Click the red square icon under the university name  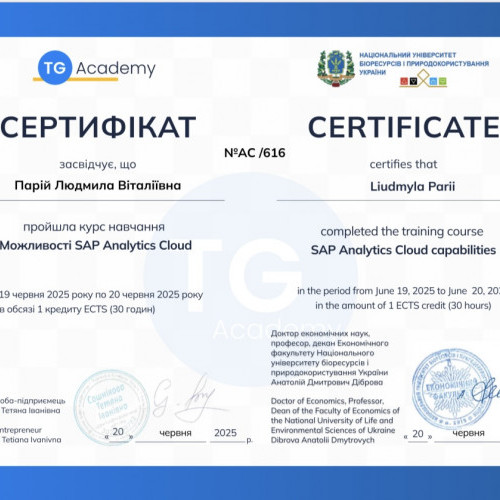(x=404, y=81)
